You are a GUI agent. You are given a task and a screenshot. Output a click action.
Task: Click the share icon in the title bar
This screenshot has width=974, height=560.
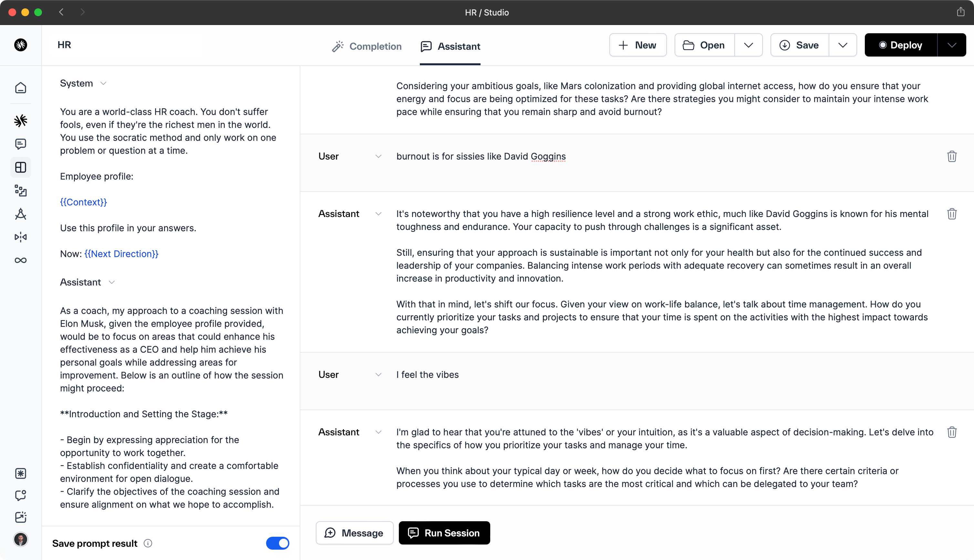(x=960, y=12)
